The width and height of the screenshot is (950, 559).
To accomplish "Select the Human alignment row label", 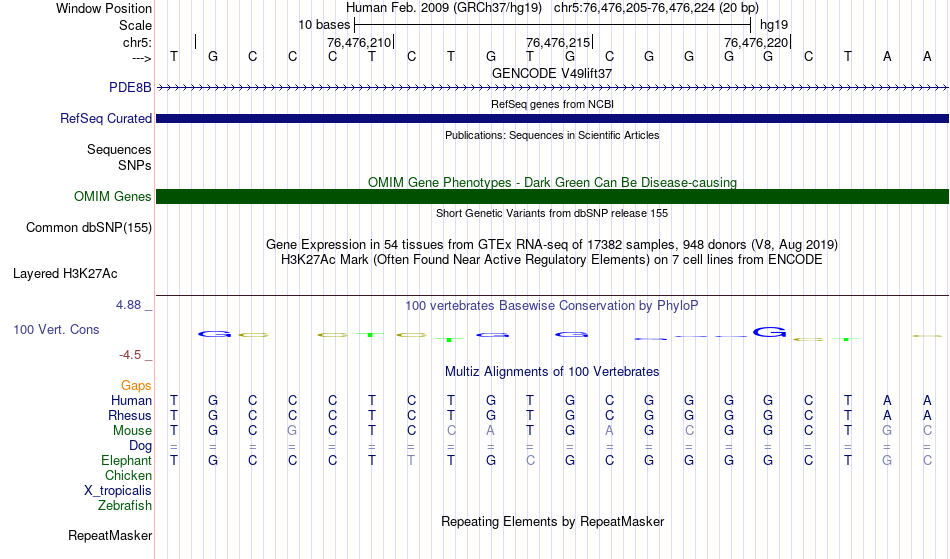I will [131, 400].
